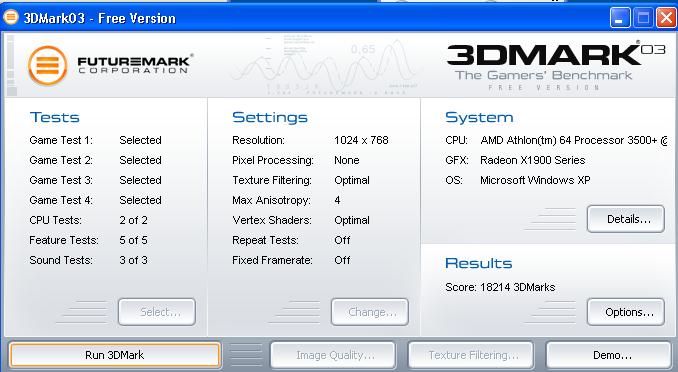Click the 3DMARK03 Gamers' Benchmark logo
Screen dimensions: 678x372
pyautogui.click(x=556, y=66)
